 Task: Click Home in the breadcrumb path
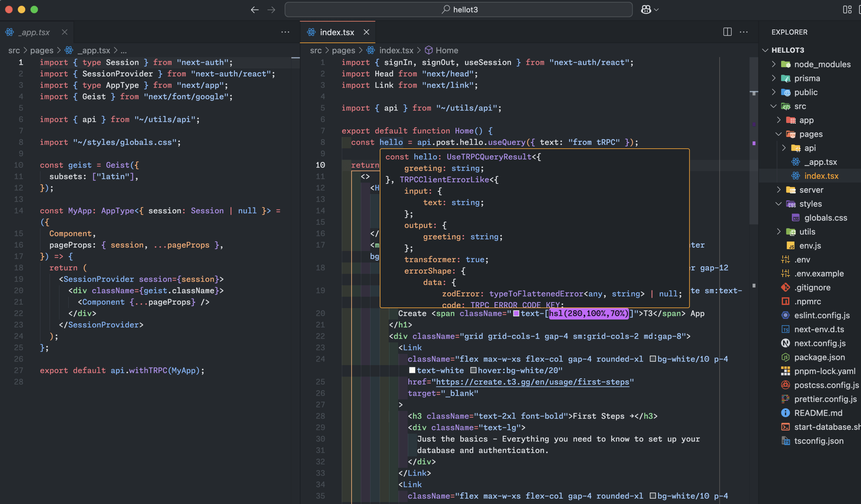coord(447,50)
